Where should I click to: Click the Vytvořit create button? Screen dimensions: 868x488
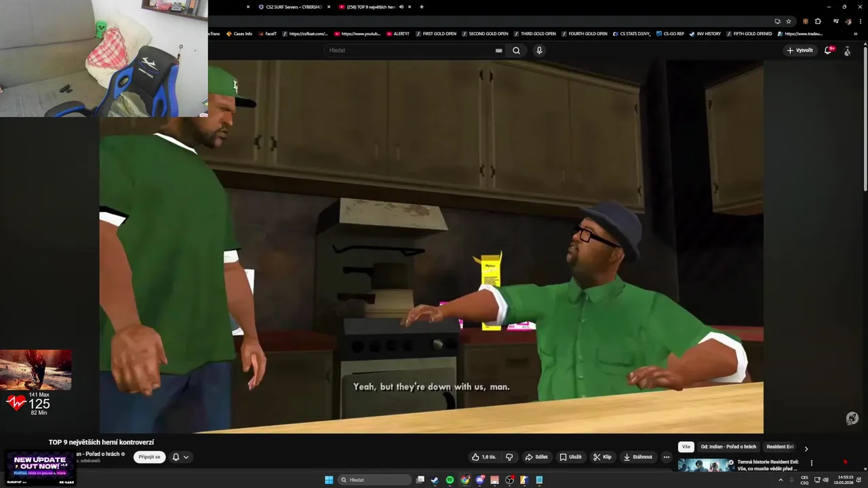(x=800, y=50)
